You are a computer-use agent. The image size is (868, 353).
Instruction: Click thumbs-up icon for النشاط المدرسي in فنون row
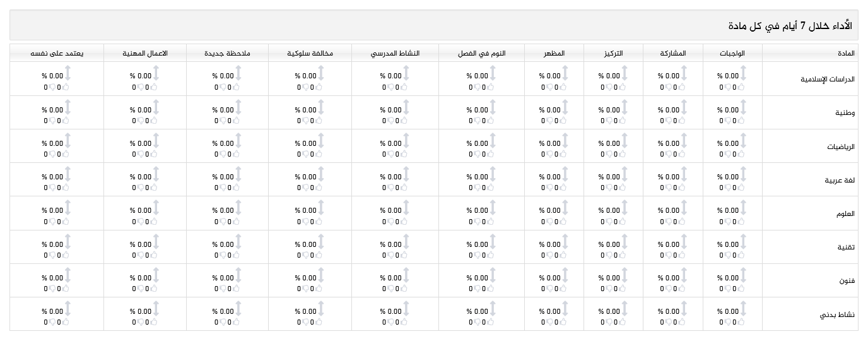[404, 289]
